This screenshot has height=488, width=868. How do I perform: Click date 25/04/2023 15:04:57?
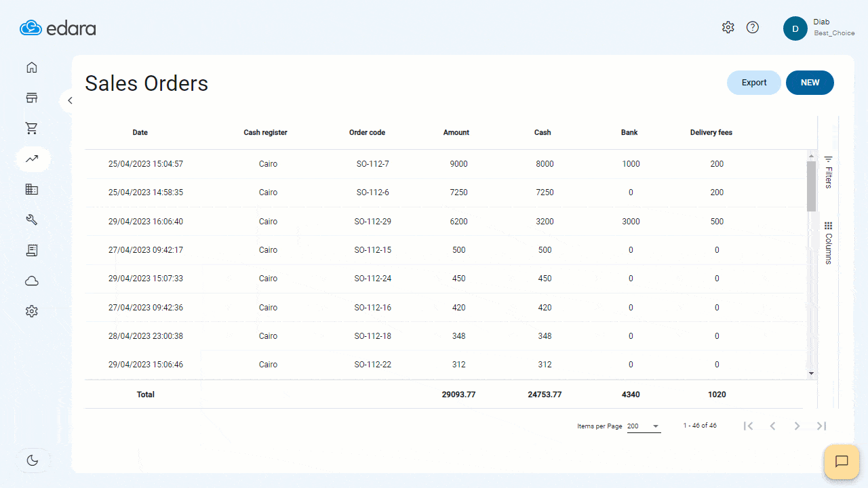click(x=146, y=164)
